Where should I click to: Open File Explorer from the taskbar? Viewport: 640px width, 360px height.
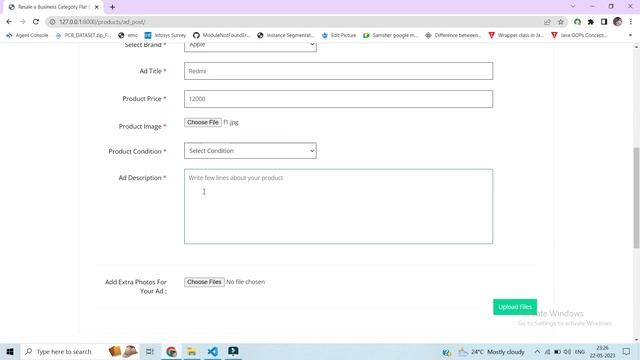[192, 351]
